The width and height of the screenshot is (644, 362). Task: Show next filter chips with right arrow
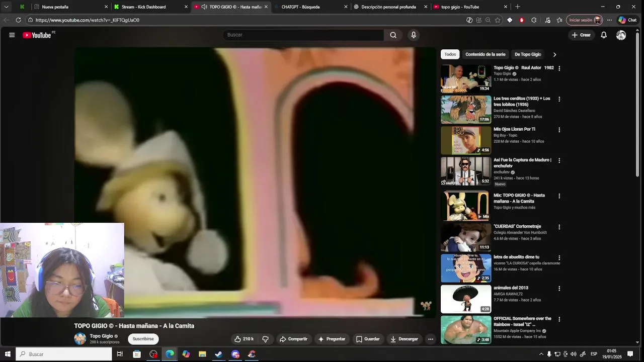[x=554, y=54]
